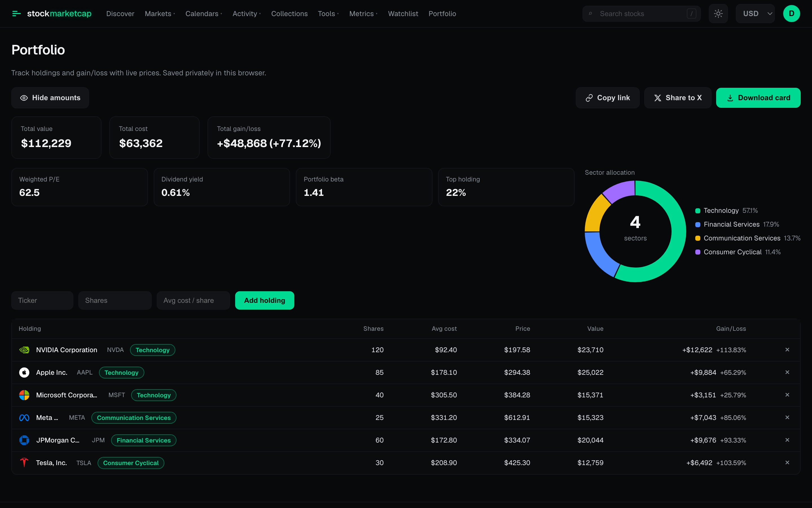
Task: Remove the NVIDIA holding with its X
Action: [787, 350]
